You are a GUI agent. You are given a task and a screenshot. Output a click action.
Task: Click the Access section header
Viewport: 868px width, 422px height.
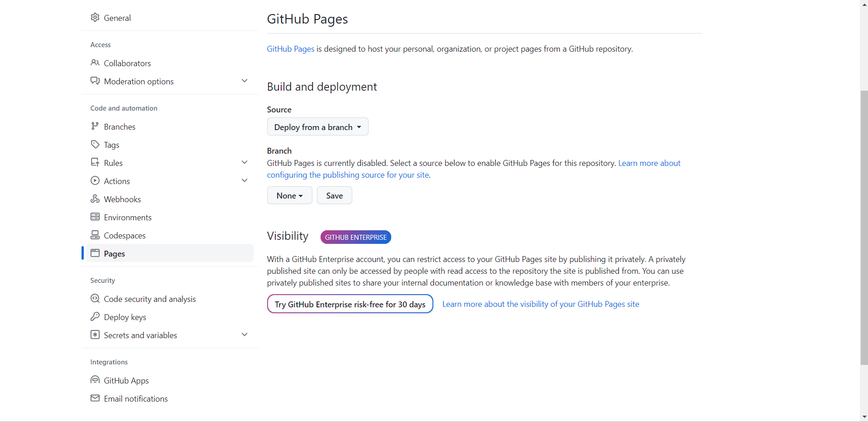100,45
